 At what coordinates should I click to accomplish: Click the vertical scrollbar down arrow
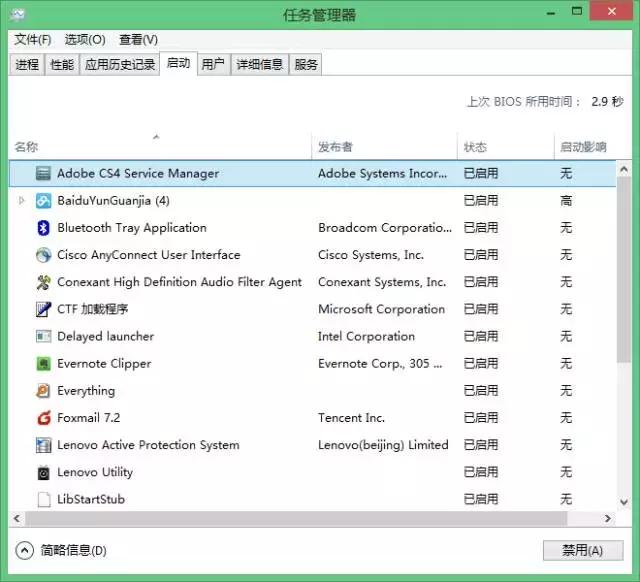pyautogui.click(x=624, y=502)
